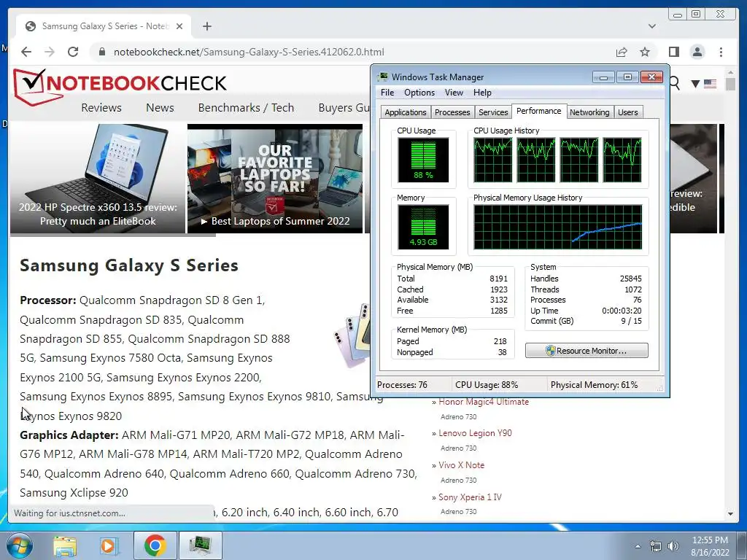Image resolution: width=747 pixels, height=560 pixels.
Task: Click the Samsung Galaxy S Series heading
Action: tap(129, 265)
